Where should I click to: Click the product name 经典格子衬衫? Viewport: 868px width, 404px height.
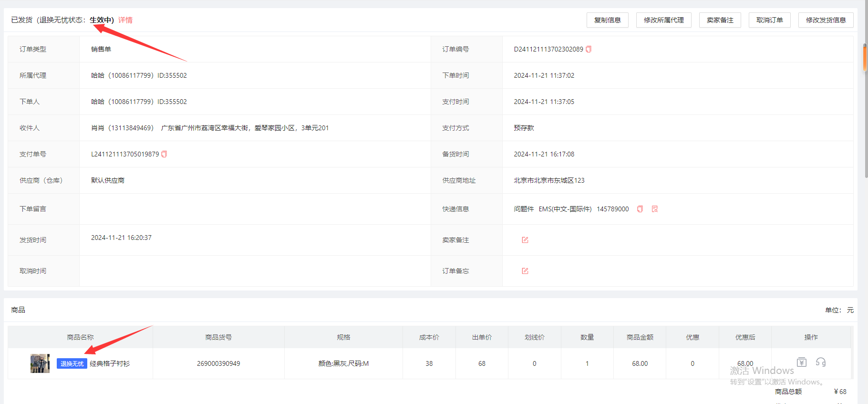110,363
